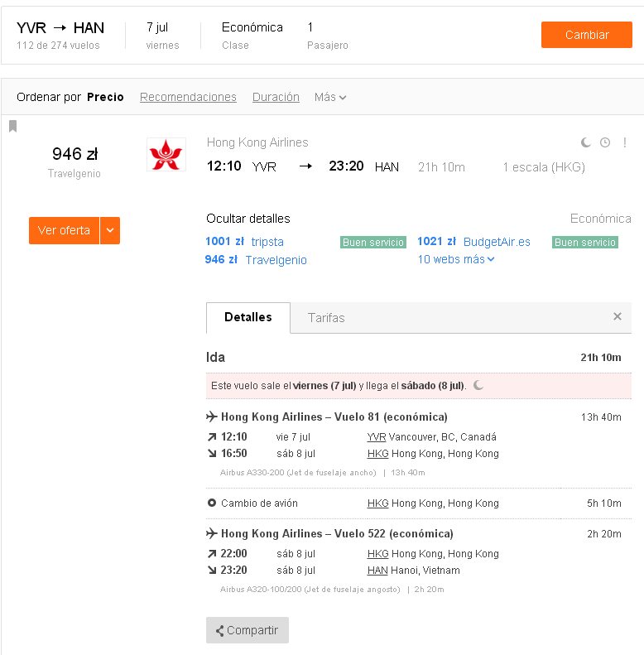Click the 22:00 departure arrow icon
This screenshot has height=655, width=644.
(212, 553)
